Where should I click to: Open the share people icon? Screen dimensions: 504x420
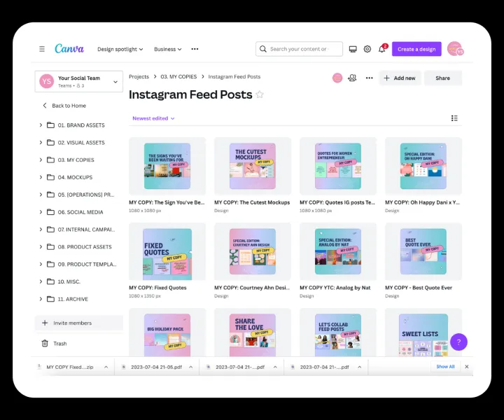[352, 78]
